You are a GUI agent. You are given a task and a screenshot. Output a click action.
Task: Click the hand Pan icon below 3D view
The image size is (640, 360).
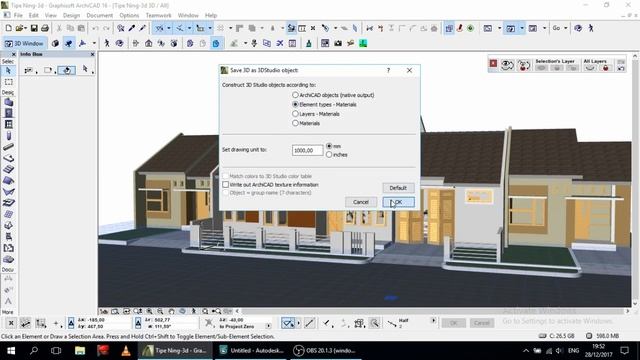click(x=171, y=311)
